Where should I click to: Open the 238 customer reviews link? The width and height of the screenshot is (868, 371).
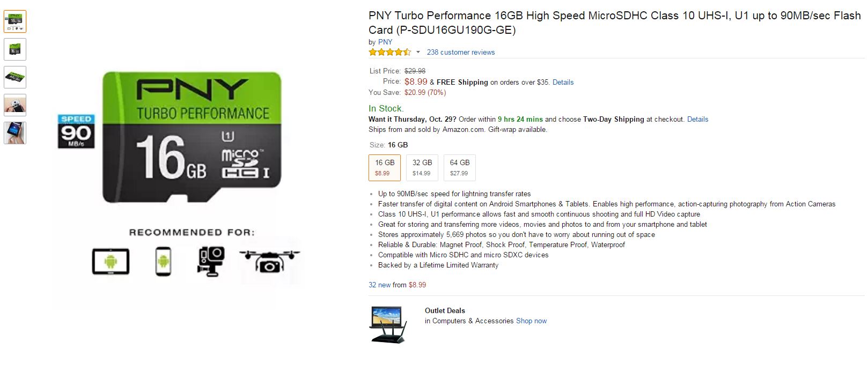click(461, 52)
